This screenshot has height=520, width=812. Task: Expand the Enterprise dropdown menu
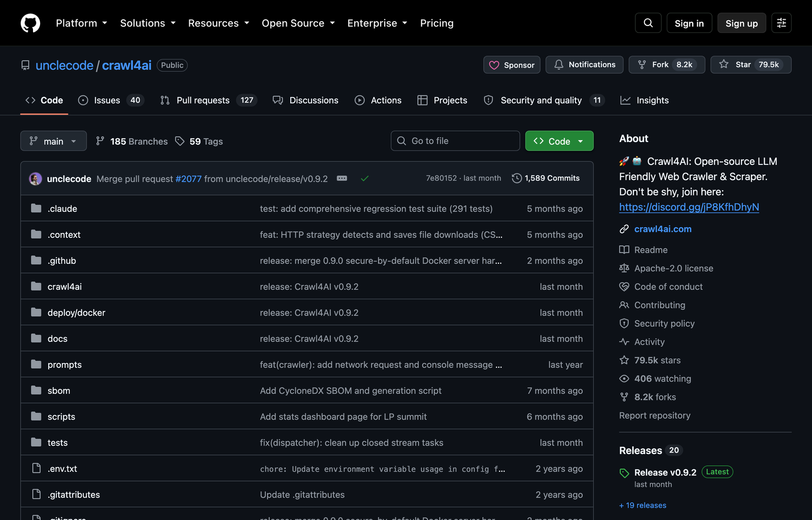tap(378, 23)
